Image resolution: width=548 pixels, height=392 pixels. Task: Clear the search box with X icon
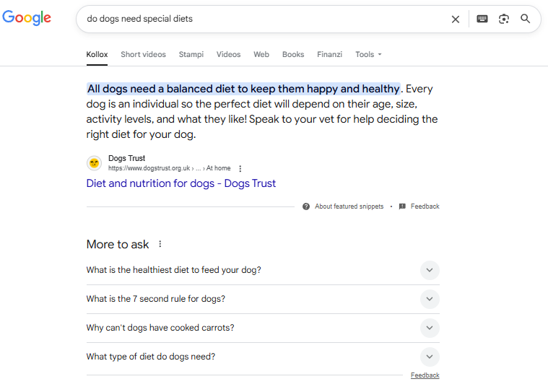tap(456, 19)
